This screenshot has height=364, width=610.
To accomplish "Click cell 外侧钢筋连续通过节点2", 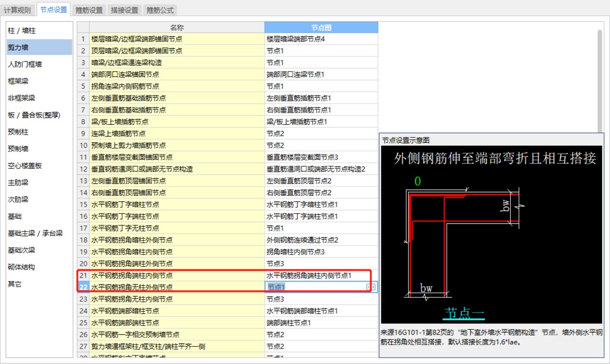I will click(x=321, y=240).
